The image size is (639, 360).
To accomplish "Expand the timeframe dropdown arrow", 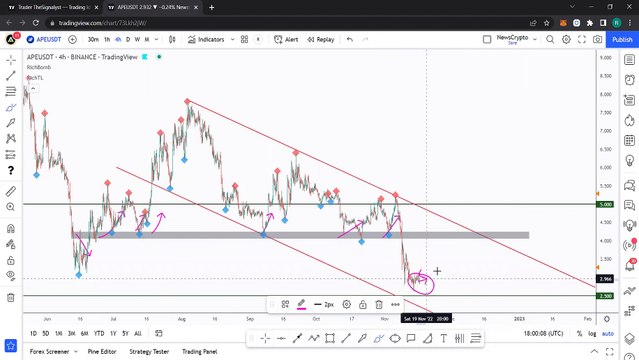I will [156, 40].
